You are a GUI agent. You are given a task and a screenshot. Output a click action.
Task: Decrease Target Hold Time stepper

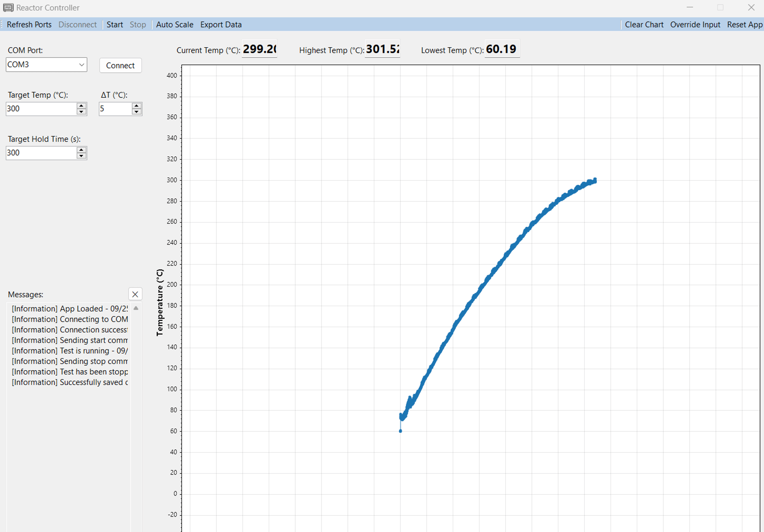point(82,156)
